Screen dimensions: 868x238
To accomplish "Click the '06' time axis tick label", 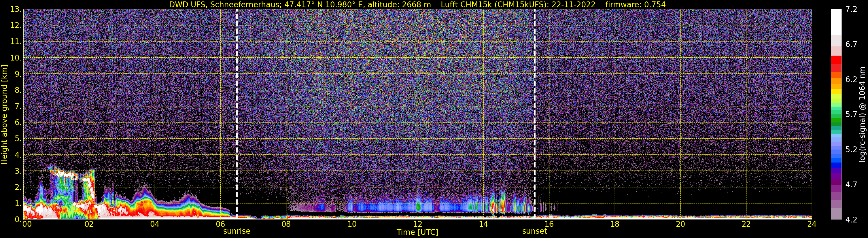I will coord(220,224).
